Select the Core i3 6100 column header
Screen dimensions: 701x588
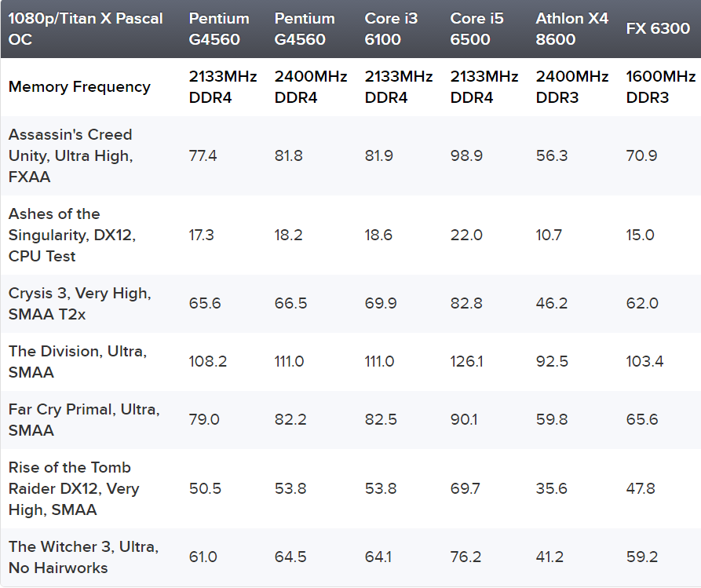(x=390, y=29)
